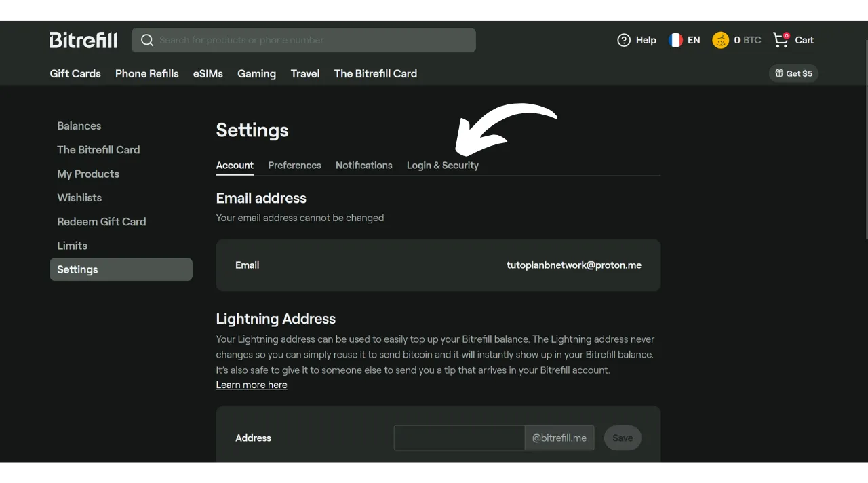Image resolution: width=868 pixels, height=483 pixels.
Task: Click the Lightning Address input field
Action: click(459, 438)
